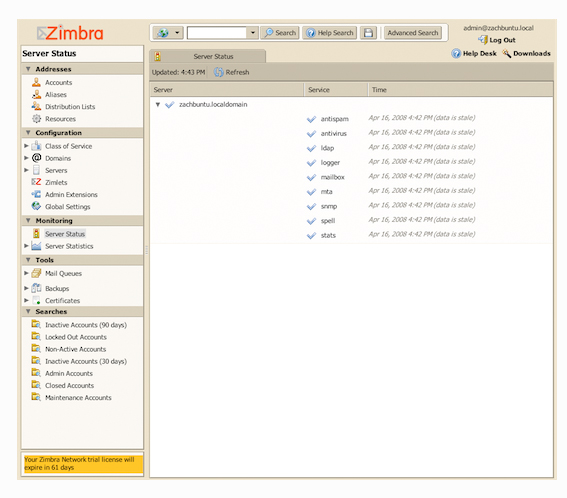
Task: Click the zachbuntu.localdomain server name
Action: tap(213, 105)
